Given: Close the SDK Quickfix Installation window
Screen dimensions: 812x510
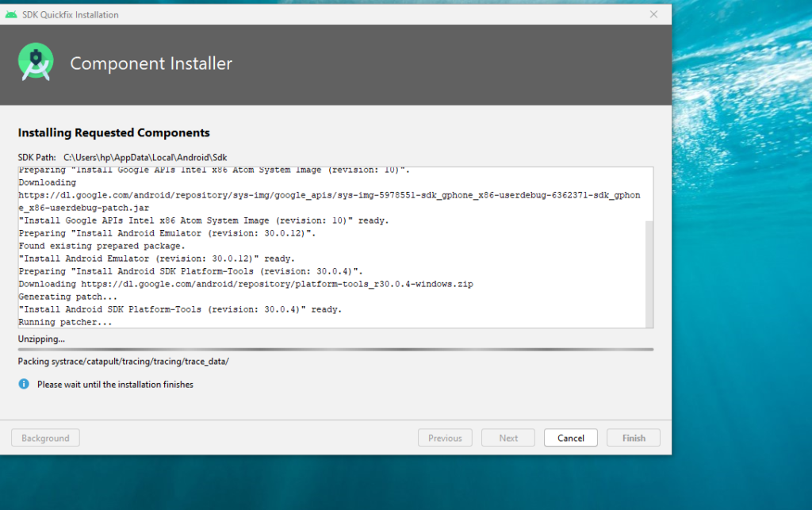Looking at the screenshot, I should (653, 14).
